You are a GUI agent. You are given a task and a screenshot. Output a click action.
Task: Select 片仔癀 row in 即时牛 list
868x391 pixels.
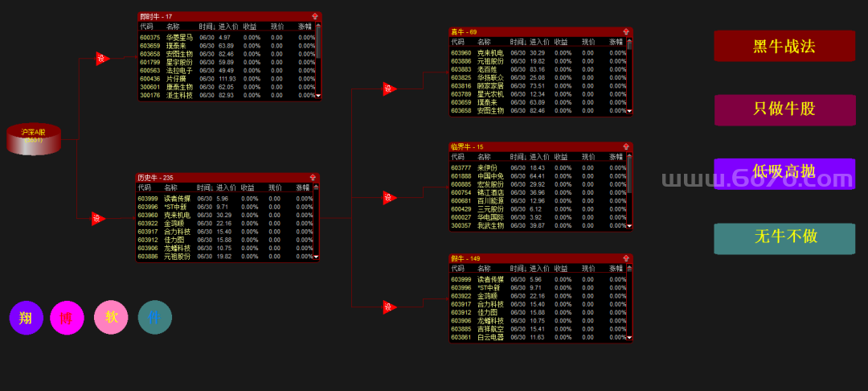177,79
